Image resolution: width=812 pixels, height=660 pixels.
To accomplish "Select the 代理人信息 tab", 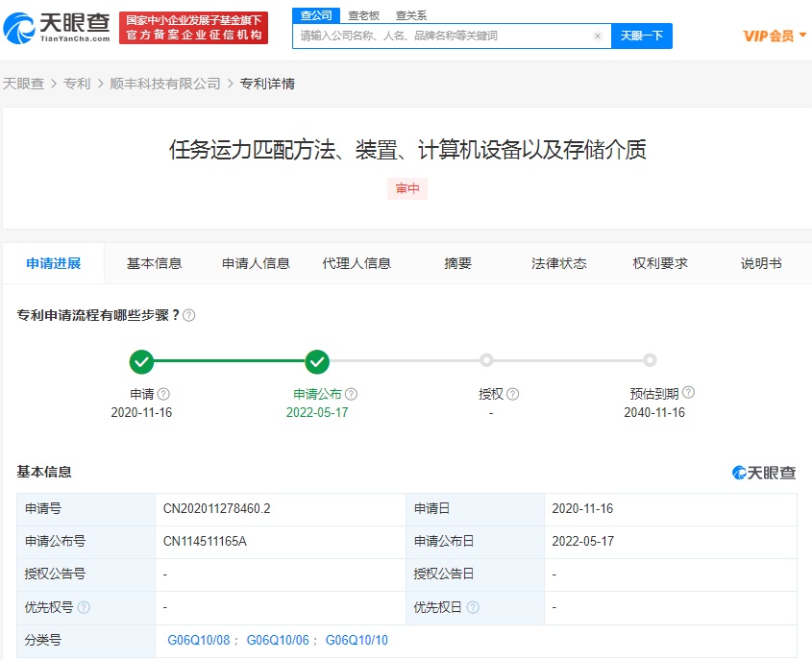I will tap(357, 263).
